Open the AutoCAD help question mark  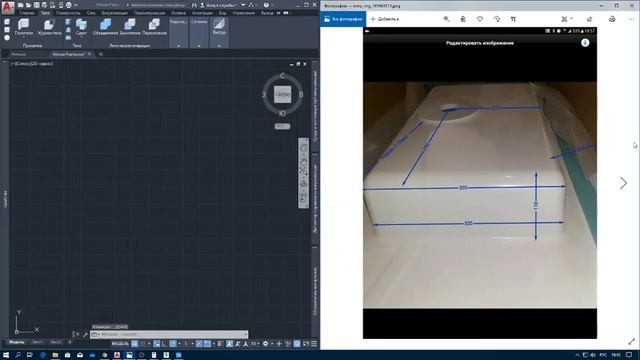[266, 5]
